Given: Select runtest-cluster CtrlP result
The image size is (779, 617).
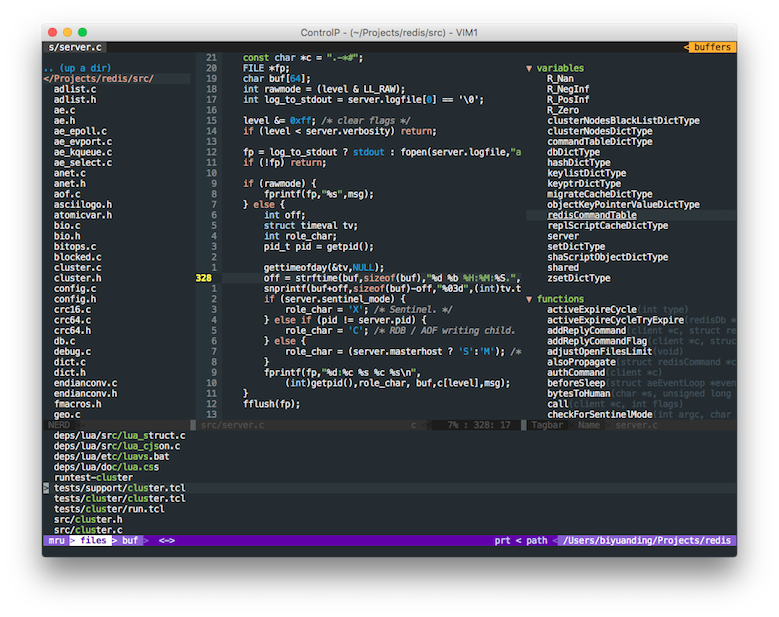Looking at the screenshot, I should pyautogui.click(x=93, y=477).
